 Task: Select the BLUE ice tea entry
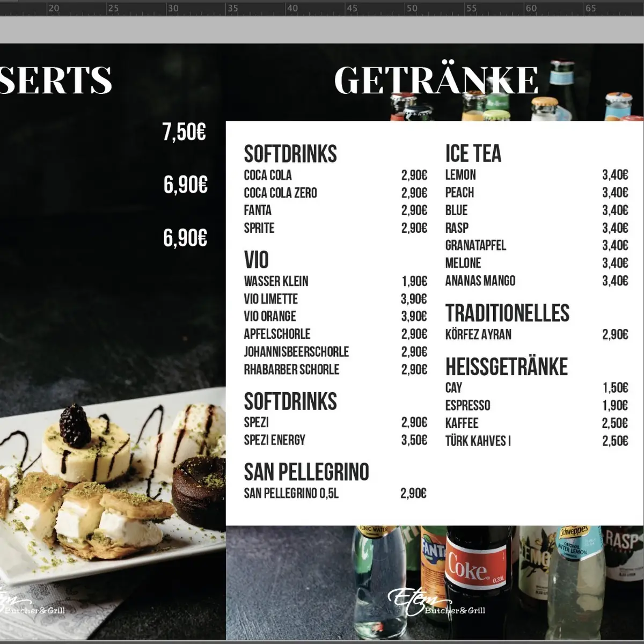click(456, 210)
